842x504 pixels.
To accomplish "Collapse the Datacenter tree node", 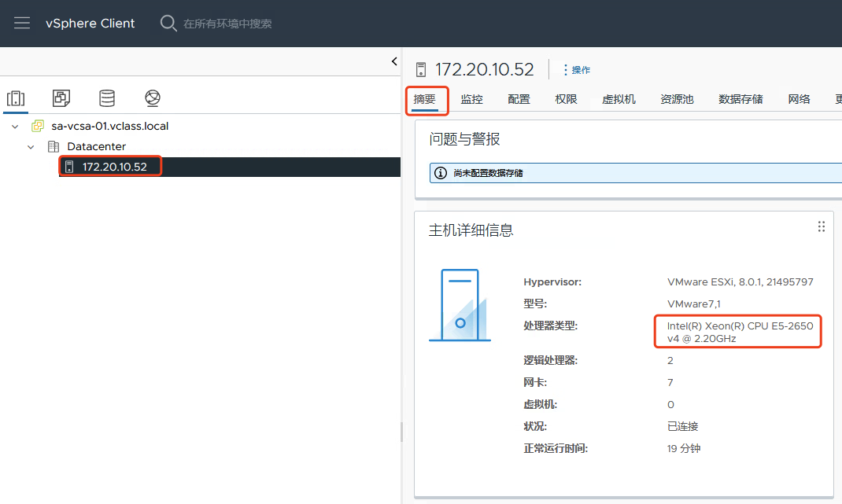I will point(31,146).
